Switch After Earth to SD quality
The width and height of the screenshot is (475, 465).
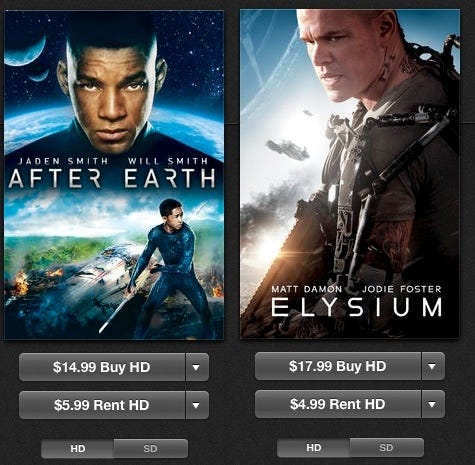151,449
